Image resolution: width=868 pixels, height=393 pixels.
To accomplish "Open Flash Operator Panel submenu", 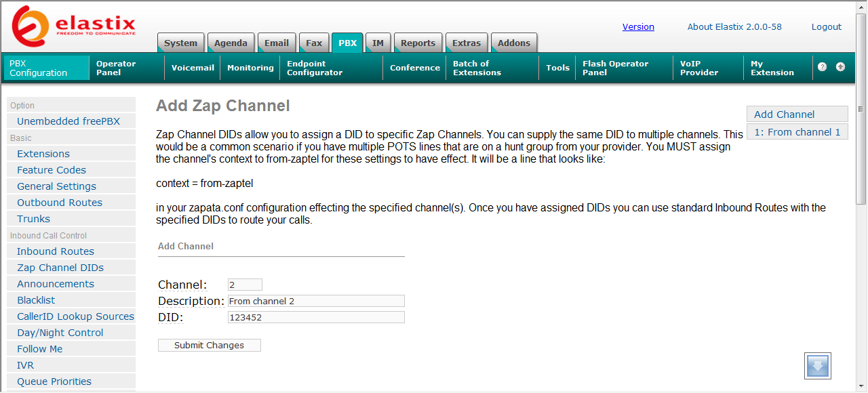I will tap(625, 68).
